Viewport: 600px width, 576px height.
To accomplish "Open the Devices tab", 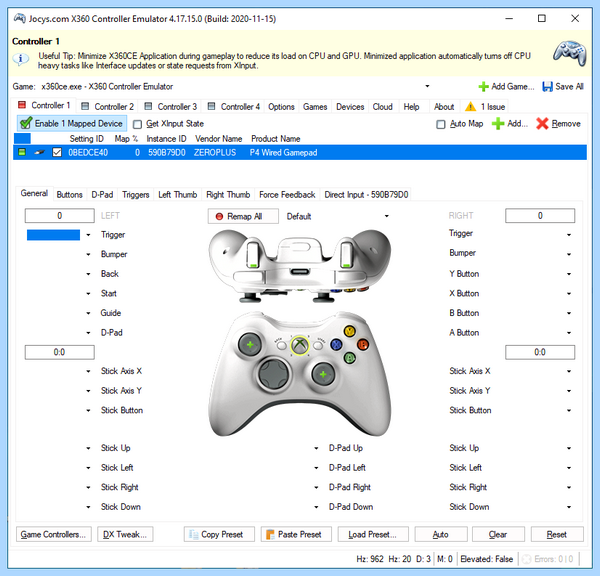I will point(350,107).
